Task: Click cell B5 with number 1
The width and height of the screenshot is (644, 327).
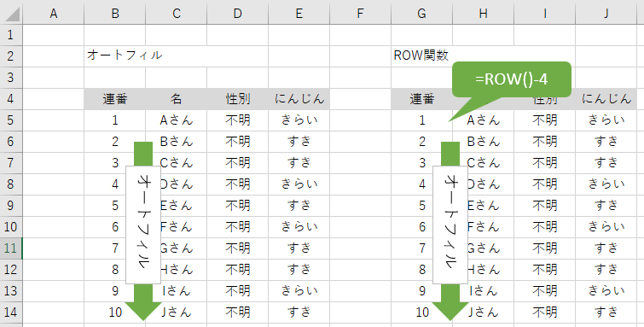Action: (115, 120)
